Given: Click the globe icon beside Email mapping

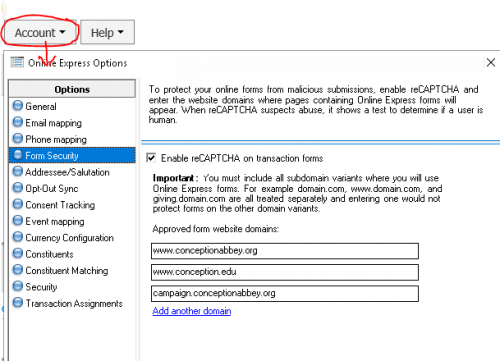Looking at the screenshot, I should tap(18, 122).
